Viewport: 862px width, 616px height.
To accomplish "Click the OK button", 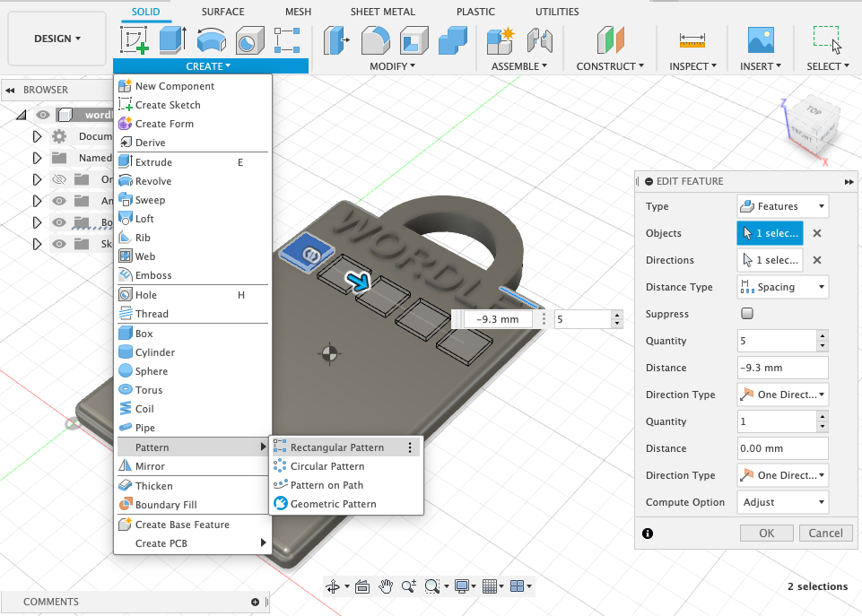I will tap(766, 533).
